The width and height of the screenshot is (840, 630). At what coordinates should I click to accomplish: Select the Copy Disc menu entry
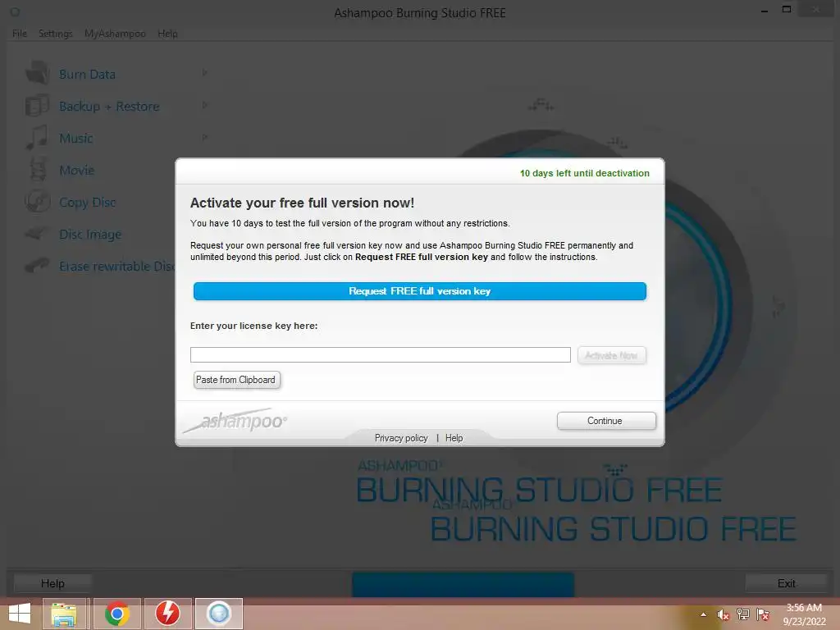pyautogui.click(x=87, y=202)
